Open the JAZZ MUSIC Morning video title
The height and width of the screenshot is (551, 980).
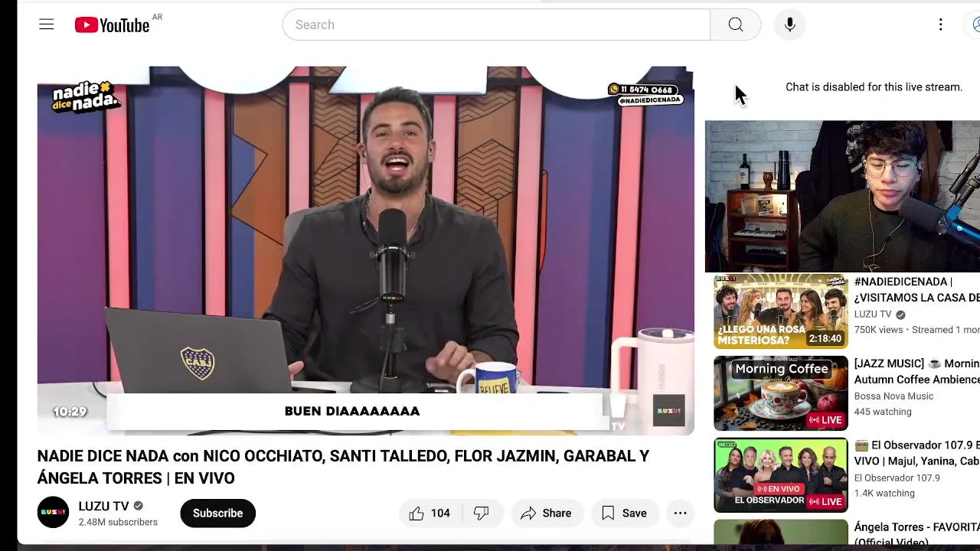(x=916, y=371)
